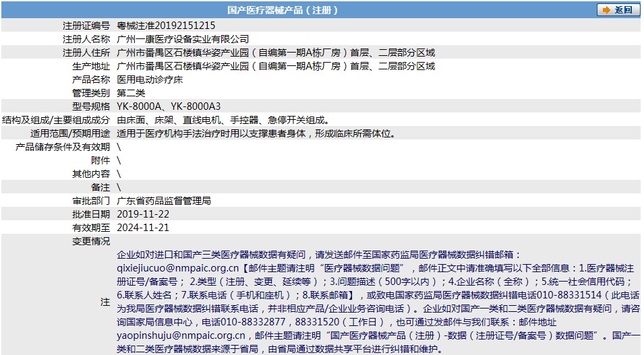Click the 注册人住所 address value
Screen dimensions: 644x355
276,53
